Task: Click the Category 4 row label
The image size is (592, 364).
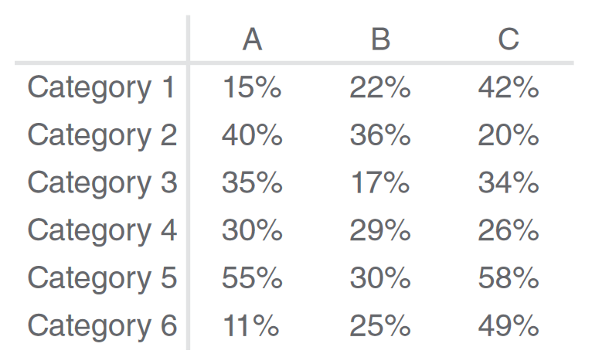Action: 101,230
